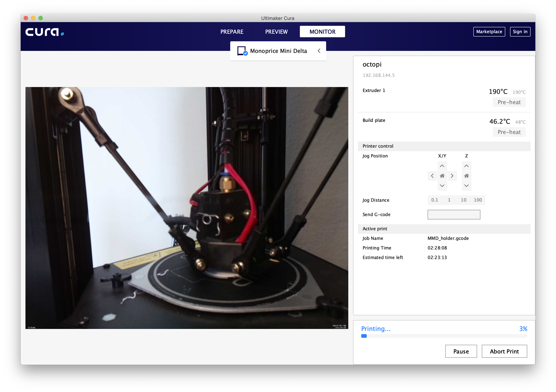Click the octopi printer name
Screen dimensions: 556x392
pos(372,64)
